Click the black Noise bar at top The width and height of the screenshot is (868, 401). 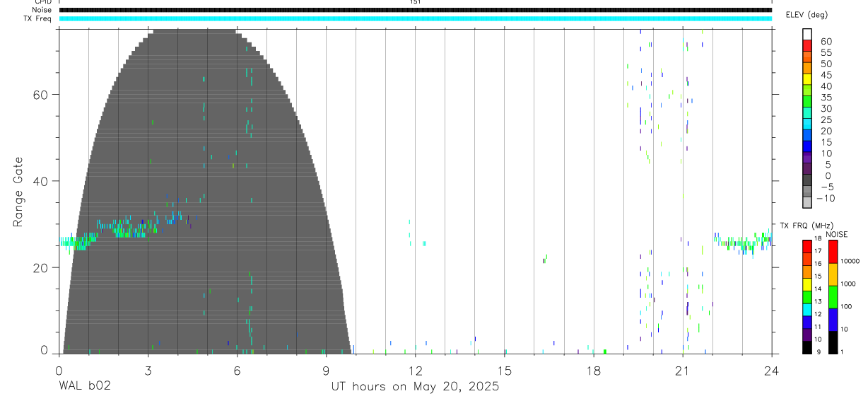pos(415,10)
